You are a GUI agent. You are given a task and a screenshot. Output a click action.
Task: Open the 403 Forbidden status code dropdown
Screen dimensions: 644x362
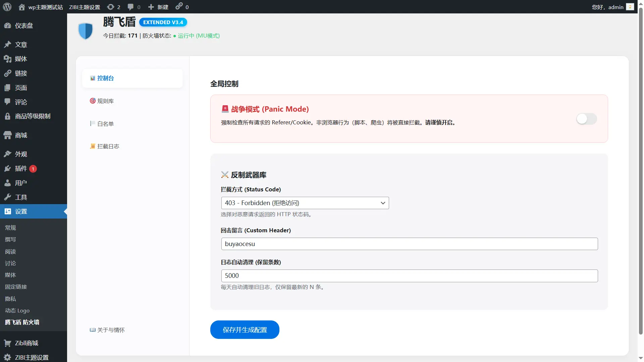click(305, 203)
